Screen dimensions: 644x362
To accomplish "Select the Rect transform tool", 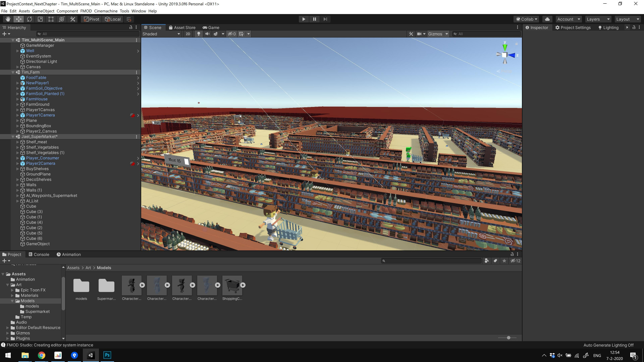I will 51,19.
